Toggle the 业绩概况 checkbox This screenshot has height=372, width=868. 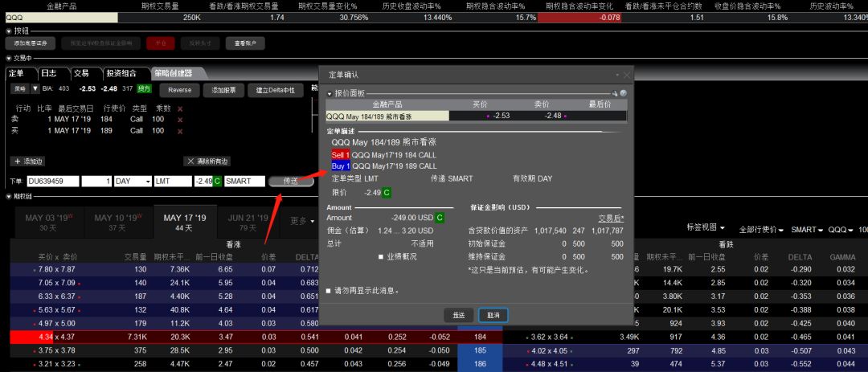click(381, 257)
